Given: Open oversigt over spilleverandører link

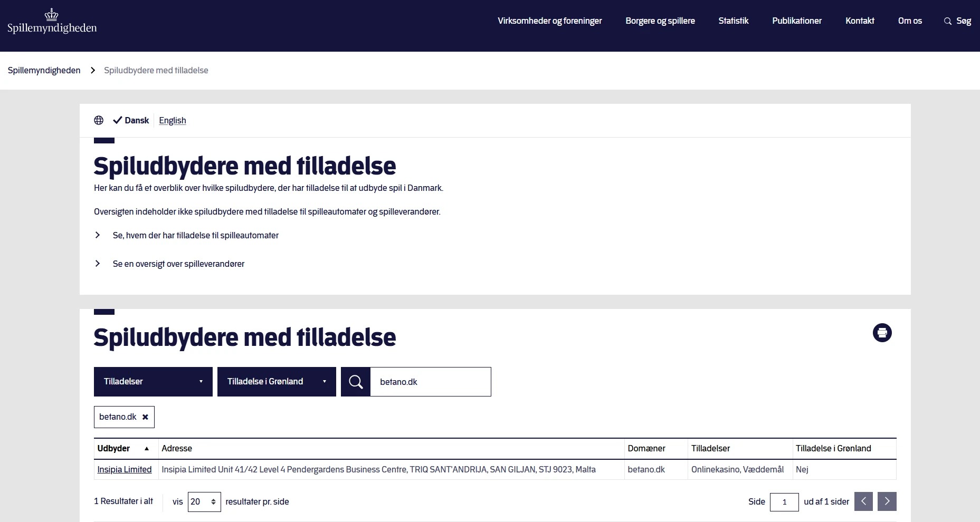Looking at the screenshot, I should [178, 264].
